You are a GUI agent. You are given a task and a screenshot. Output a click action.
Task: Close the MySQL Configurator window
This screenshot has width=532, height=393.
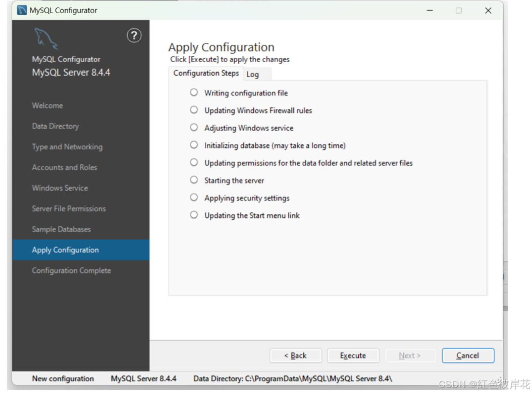point(488,11)
